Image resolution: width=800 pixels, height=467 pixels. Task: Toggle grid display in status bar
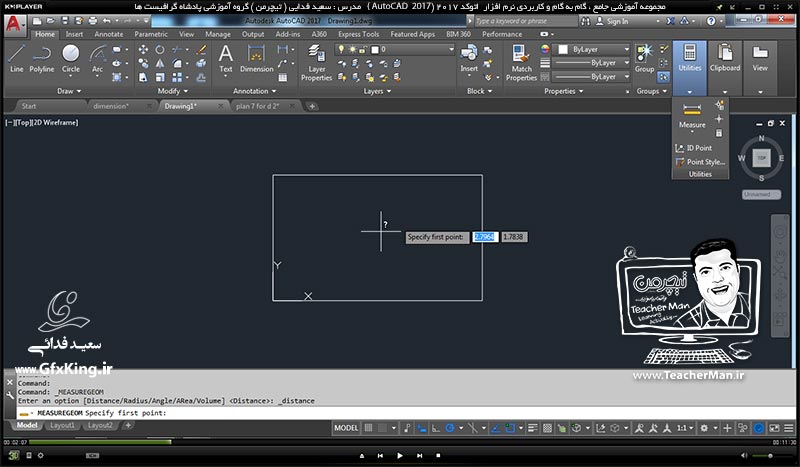pyautogui.click(x=368, y=428)
